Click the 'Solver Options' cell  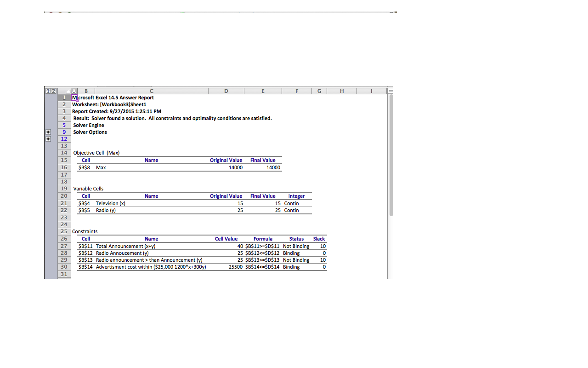point(90,132)
